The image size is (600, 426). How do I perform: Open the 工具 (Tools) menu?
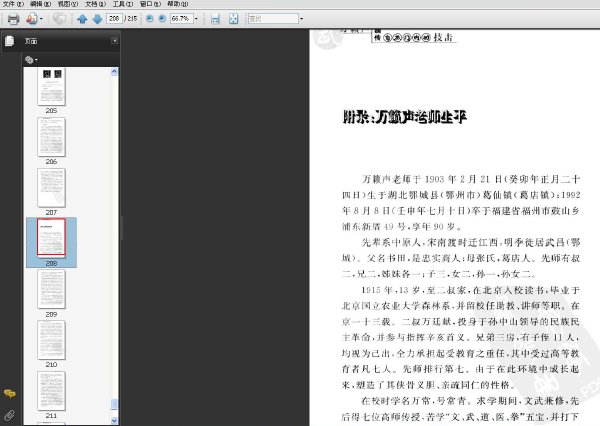coord(123,4)
